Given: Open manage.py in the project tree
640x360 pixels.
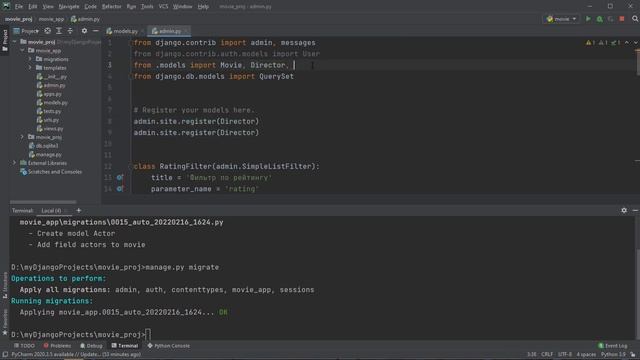Looking at the screenshot, I should pyautogui.click(x=45, y=155).
